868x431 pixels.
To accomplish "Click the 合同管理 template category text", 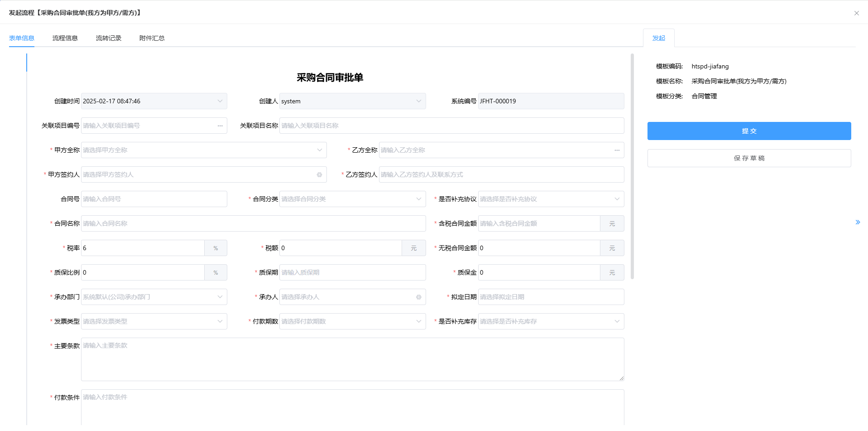I will [704, 96].
